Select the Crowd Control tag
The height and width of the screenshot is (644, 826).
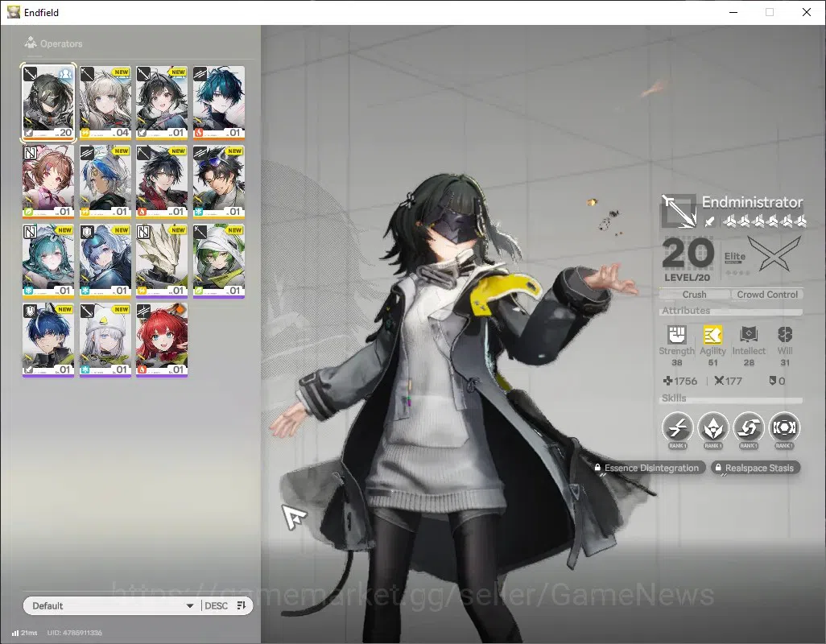(767, 295)
